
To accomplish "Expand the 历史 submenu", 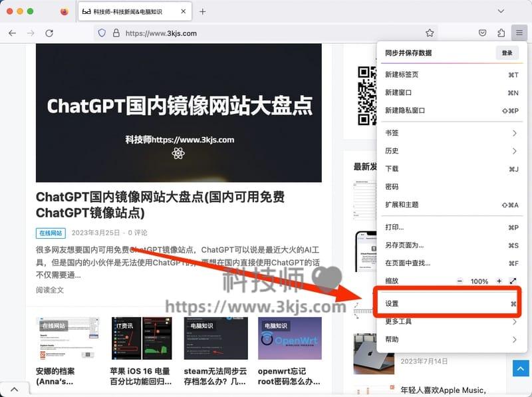I will (452, 151).
